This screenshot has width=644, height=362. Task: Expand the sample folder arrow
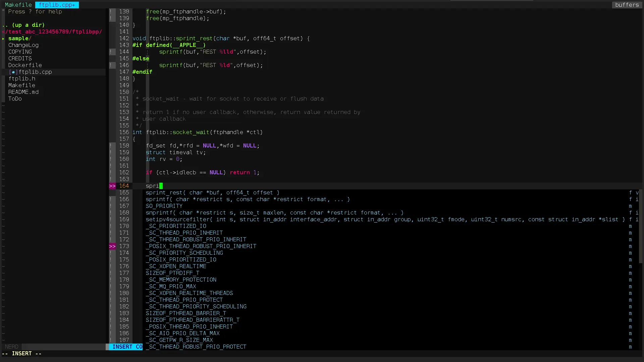point(3,39)
